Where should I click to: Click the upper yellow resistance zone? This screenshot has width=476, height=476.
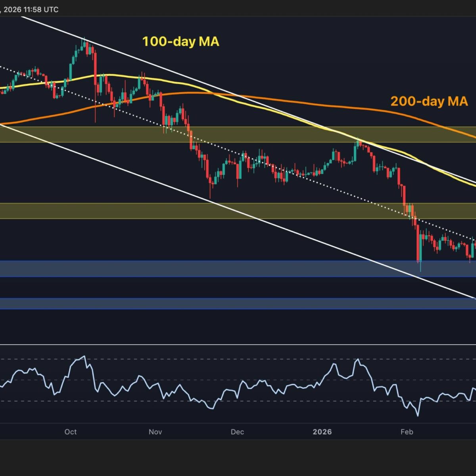pos(238,134)
